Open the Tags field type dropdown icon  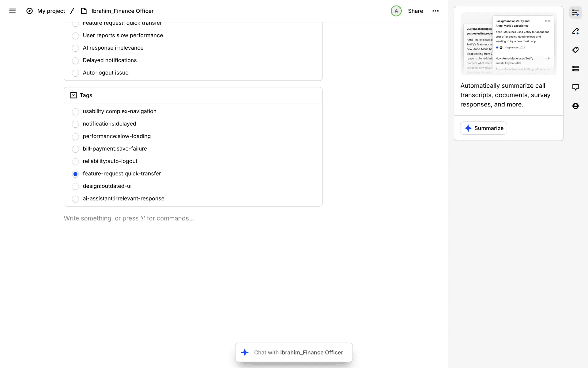point(73,95)
